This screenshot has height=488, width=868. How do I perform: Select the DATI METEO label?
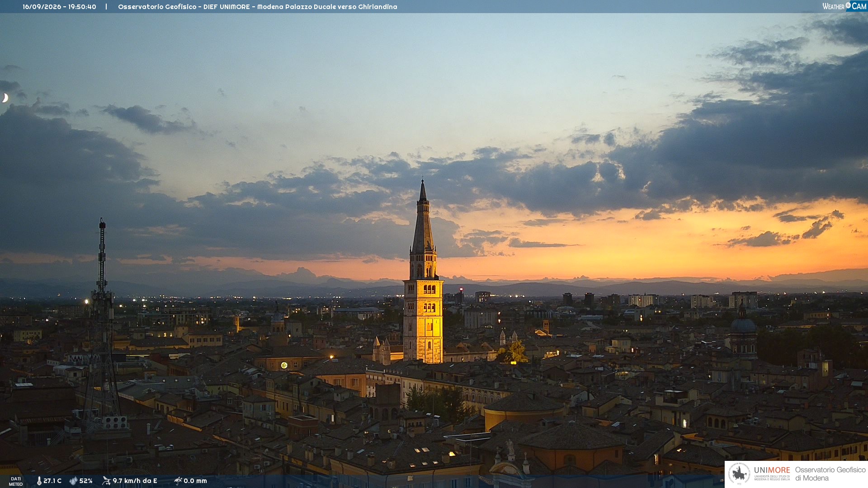coord(16,481)
